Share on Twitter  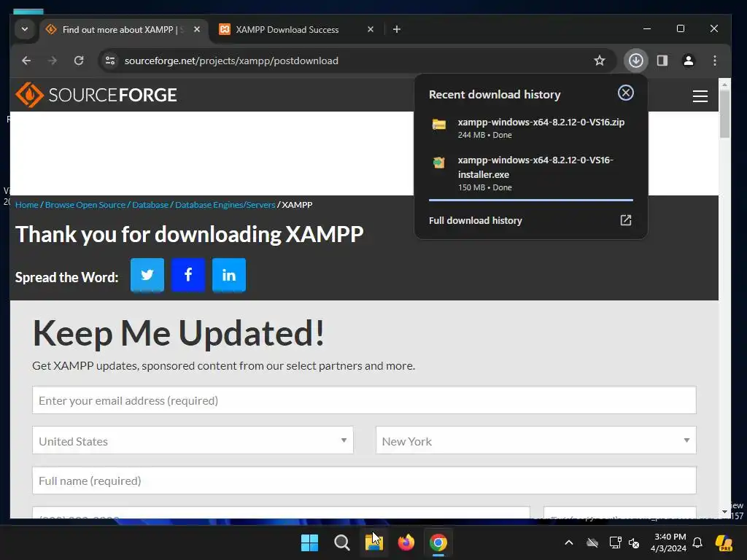pos(147,275)
